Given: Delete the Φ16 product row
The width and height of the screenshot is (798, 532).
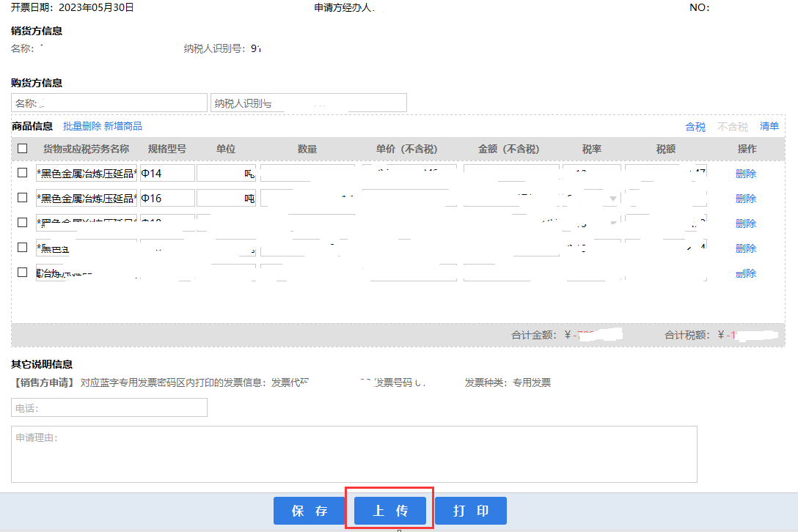Looking at the screenshot, I should coord(745,199).
